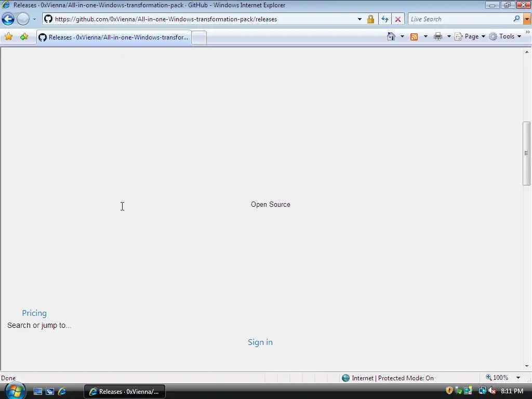Click the Back navigation button
The image size is (532, 399).
8,19
